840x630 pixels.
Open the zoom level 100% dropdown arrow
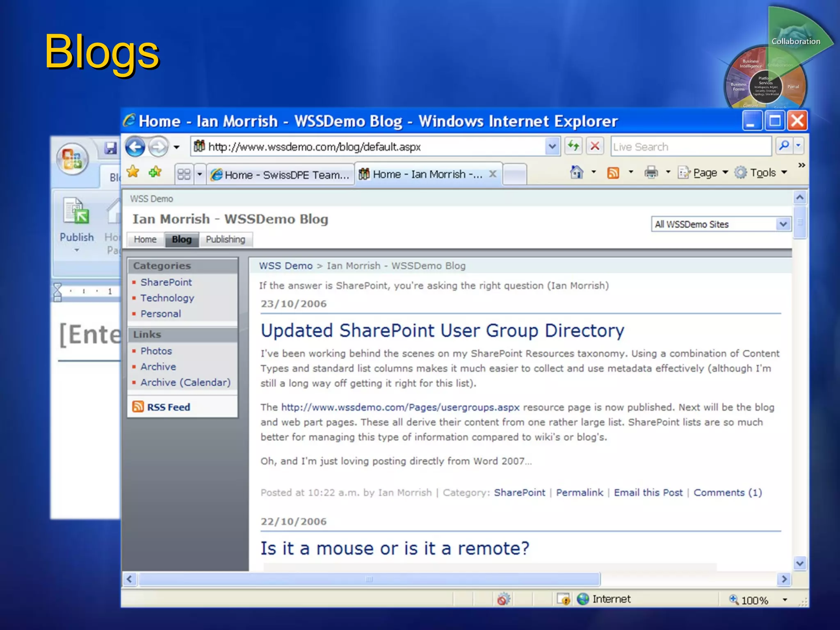coord(785,600)
